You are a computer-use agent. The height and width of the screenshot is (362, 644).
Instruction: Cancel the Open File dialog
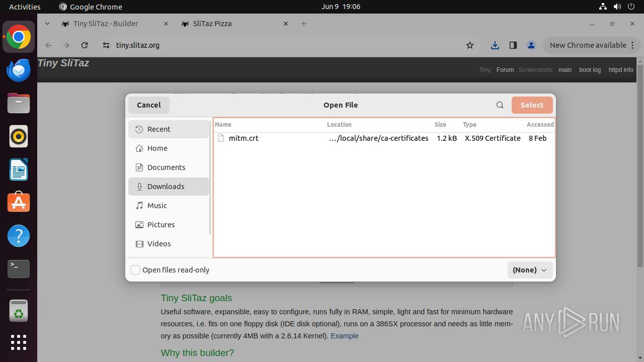149,105
